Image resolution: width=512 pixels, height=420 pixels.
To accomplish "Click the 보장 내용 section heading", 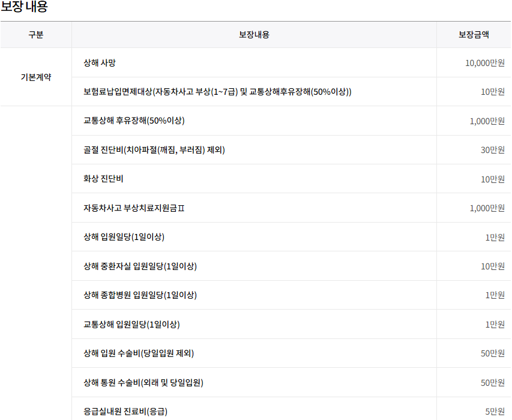I will click(24, 7).
